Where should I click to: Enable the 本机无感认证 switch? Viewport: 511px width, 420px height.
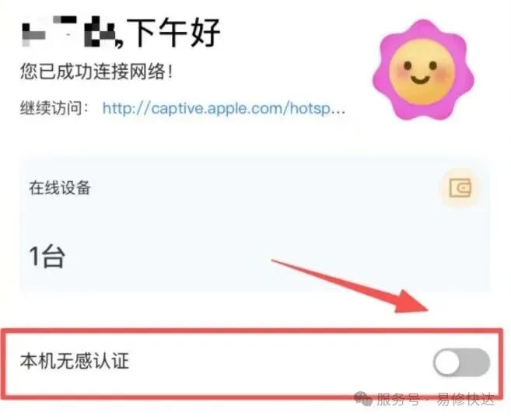[x=461, y=362]
